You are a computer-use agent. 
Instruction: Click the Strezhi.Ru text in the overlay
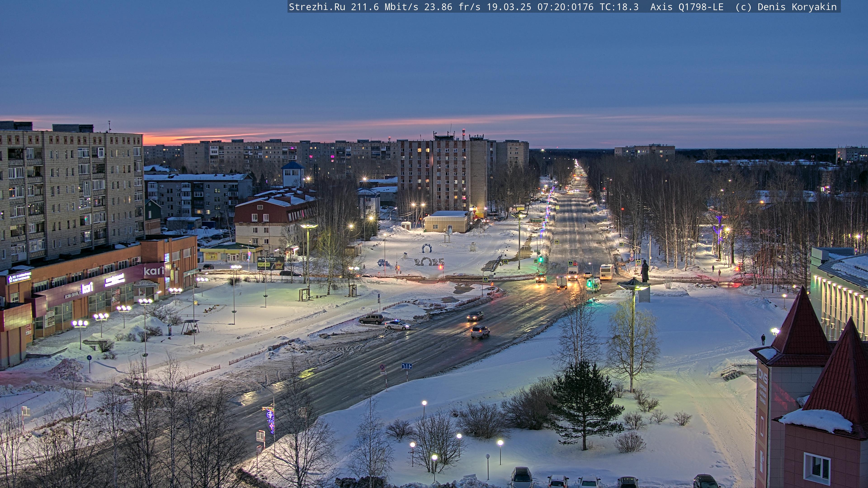coord(317,7)
